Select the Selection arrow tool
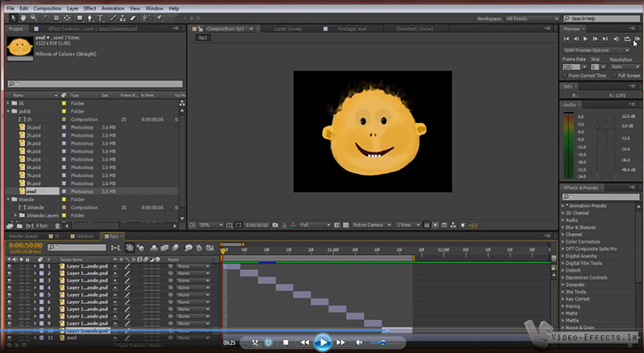Image resolution: width=644 pixels, height=353 pixels. click(x=13, y=18)
